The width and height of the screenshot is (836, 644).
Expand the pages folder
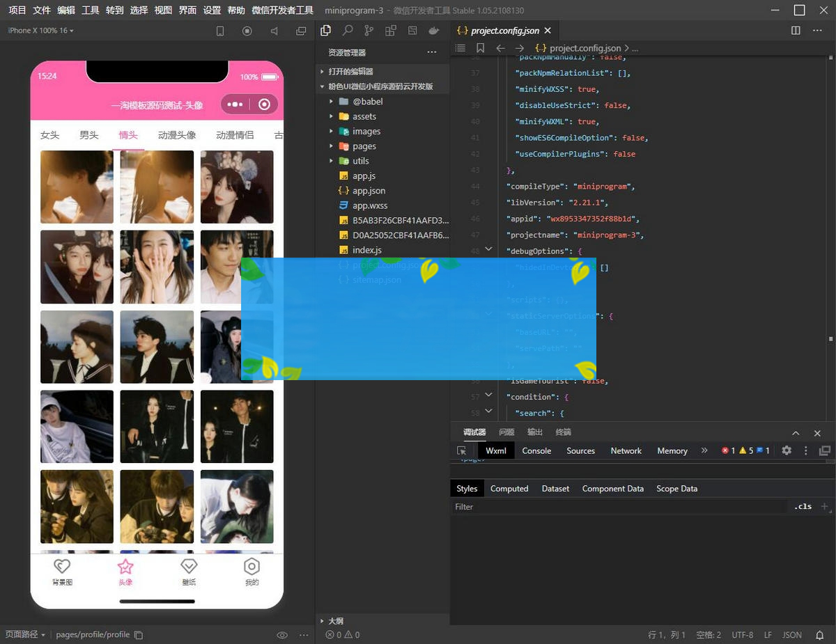click(x=364, y=146)
